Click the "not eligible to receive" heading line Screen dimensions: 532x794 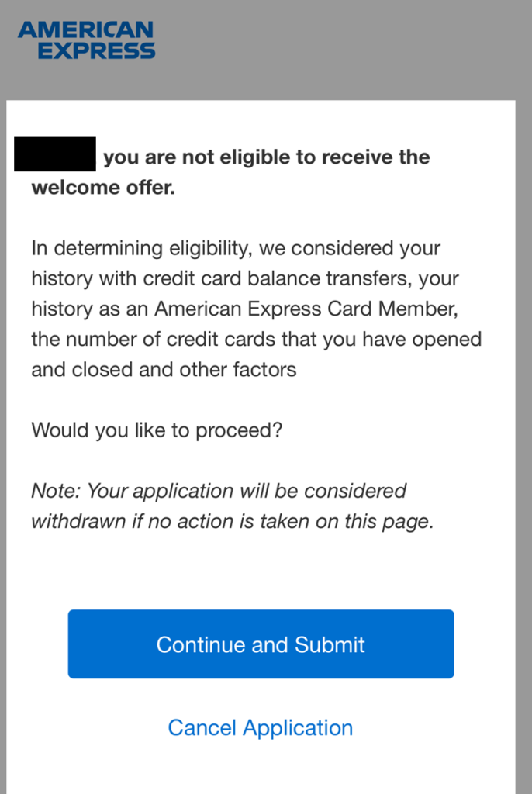click(x=266, y=157)
